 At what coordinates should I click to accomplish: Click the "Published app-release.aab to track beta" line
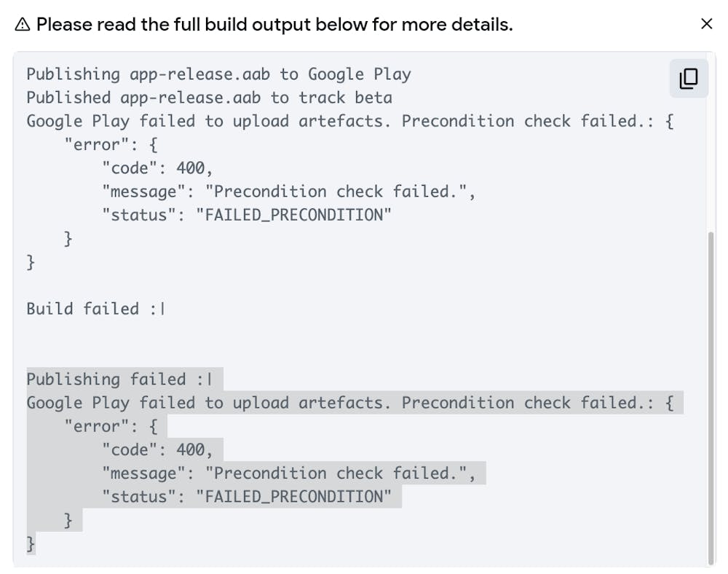point(209,98)
